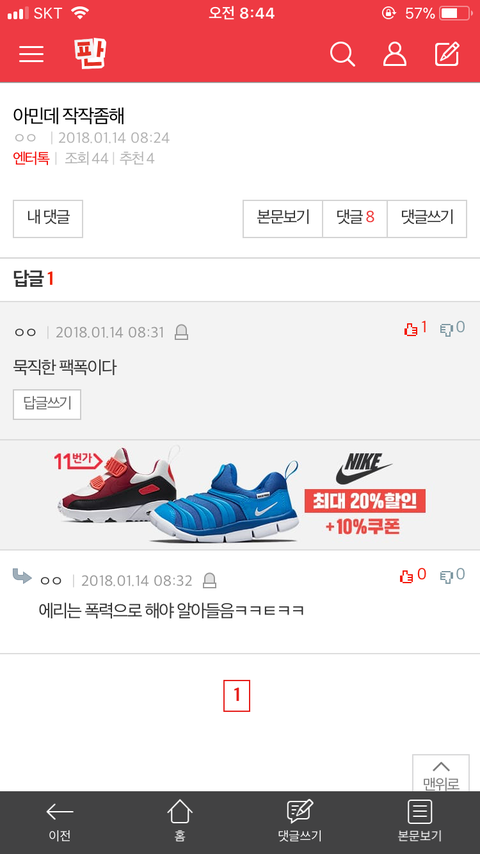
Task: Open the user profile icon
Action: (x=394, y=54)
